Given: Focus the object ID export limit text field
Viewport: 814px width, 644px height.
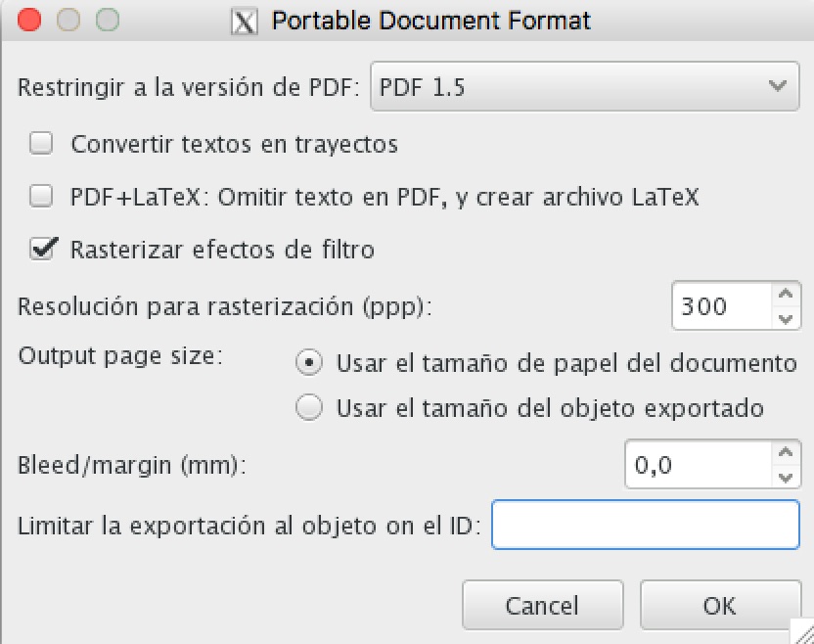Looking at the screenshot, I should click(645, 525).
